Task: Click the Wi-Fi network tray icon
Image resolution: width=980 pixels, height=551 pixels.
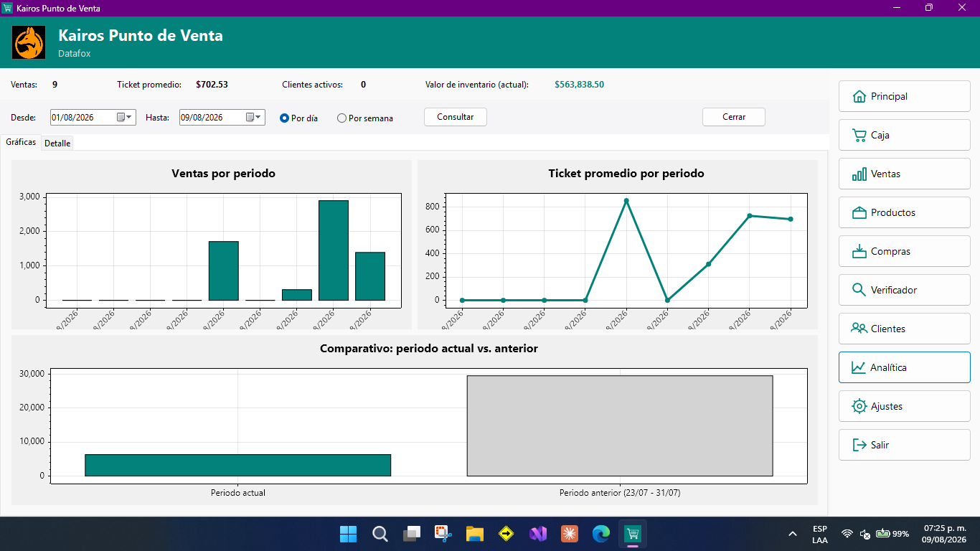Action: pos(847,534)
